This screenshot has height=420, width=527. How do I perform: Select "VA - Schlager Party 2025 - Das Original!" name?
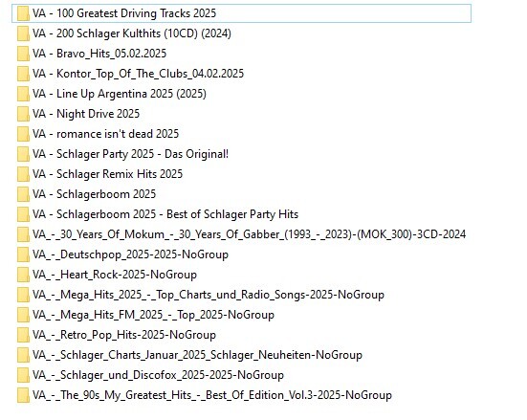click(x=130, y=154)
